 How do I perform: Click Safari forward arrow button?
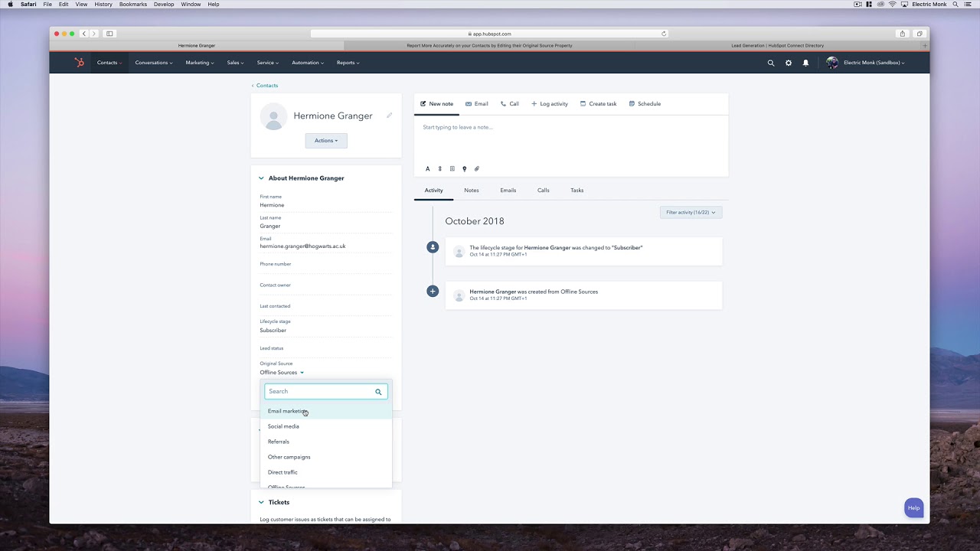[x=93, y=34]
